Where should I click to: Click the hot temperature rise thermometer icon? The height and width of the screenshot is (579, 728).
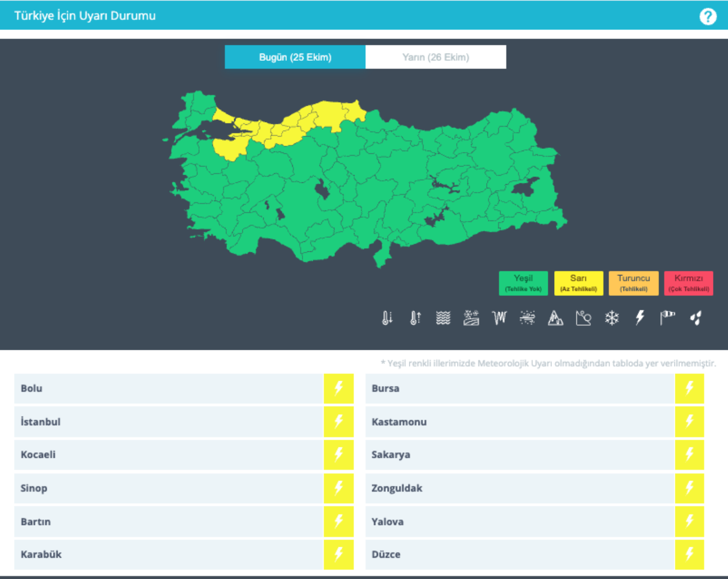coord(415,318)
